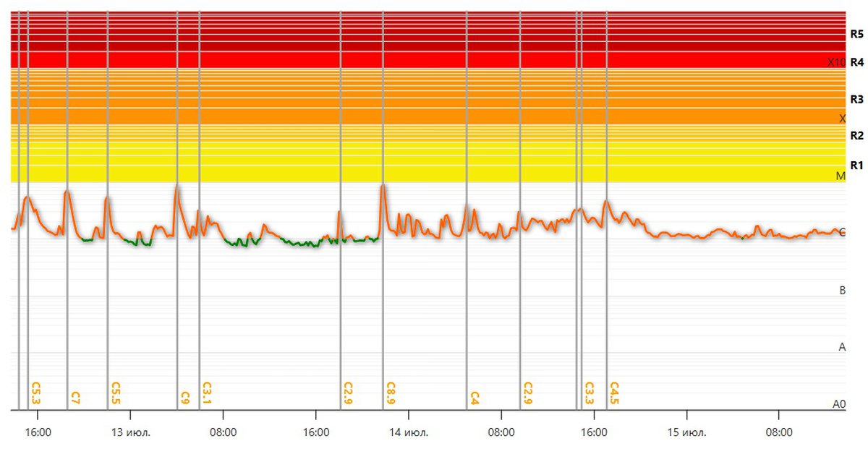
Task: Click the 13 июл. date axis label
Action: click(x=130, y=433)
